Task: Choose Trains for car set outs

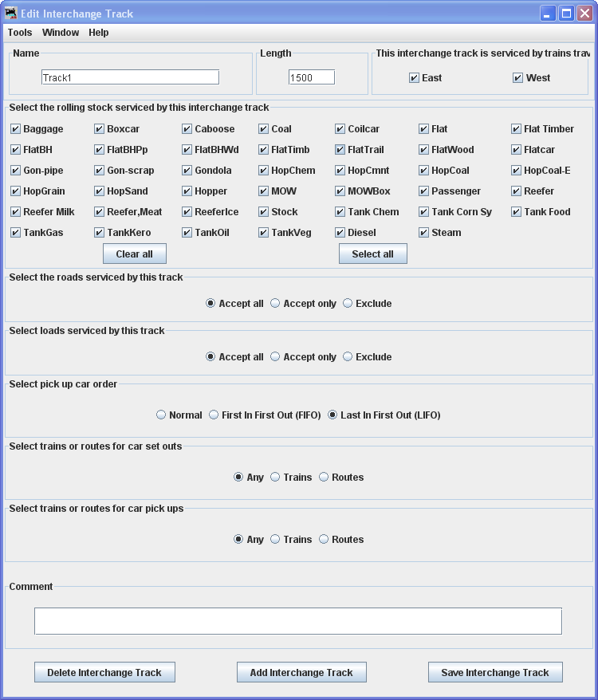Action: coord(275,478)
